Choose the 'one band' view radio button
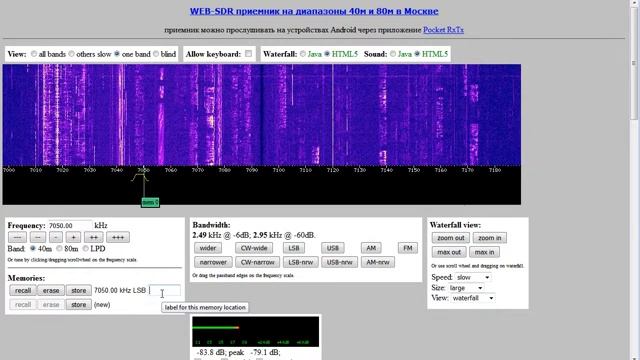 click(117, 54)
